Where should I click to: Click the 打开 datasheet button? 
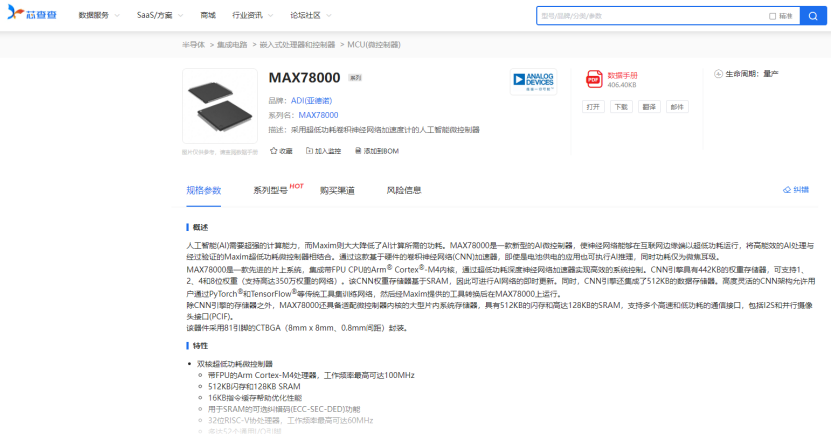(x=593, y=107)
